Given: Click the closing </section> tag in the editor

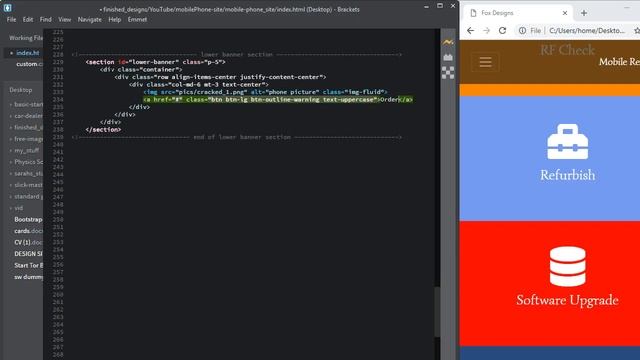Looking at the screenshot, I should tap(103, 129).
